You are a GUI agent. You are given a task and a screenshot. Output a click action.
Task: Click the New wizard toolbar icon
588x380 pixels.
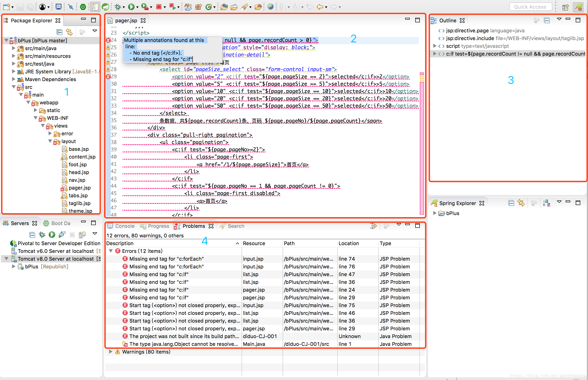[x=7, y=7]
